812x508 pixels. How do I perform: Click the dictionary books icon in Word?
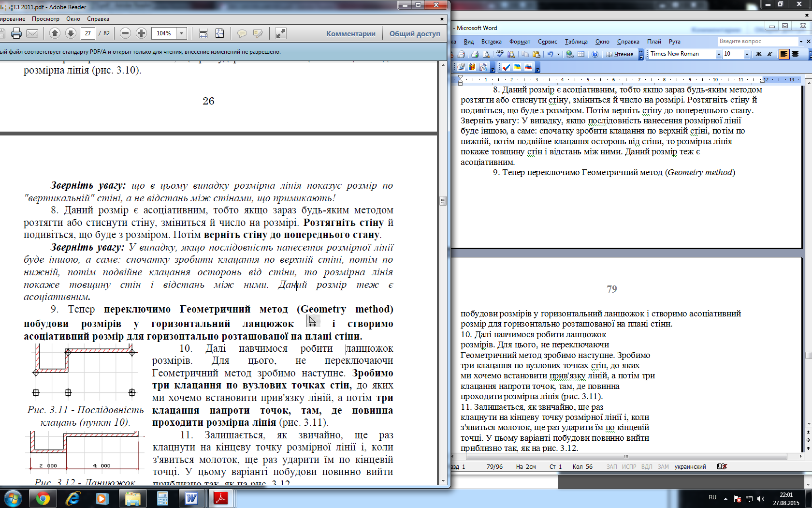(x=472, y=67)
